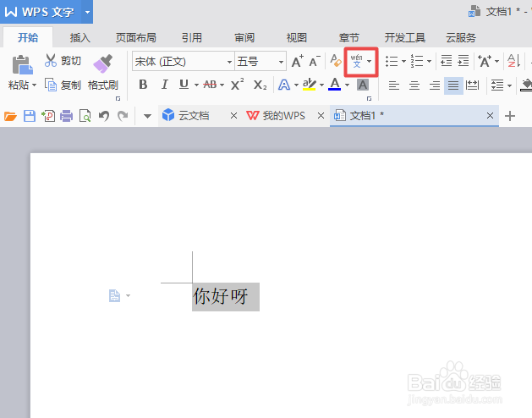Save document with floppy icon
Viewport: 532px width, 418px height.
(29, 116)
